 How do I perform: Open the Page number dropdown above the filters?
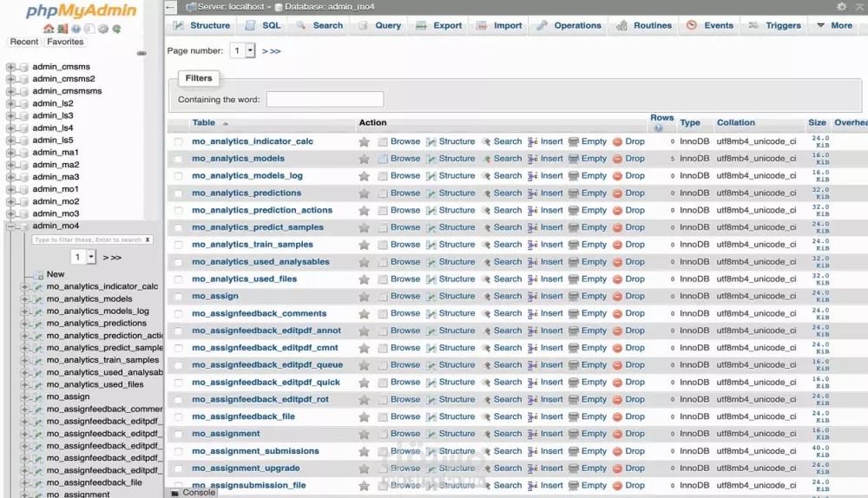[242, 51]
